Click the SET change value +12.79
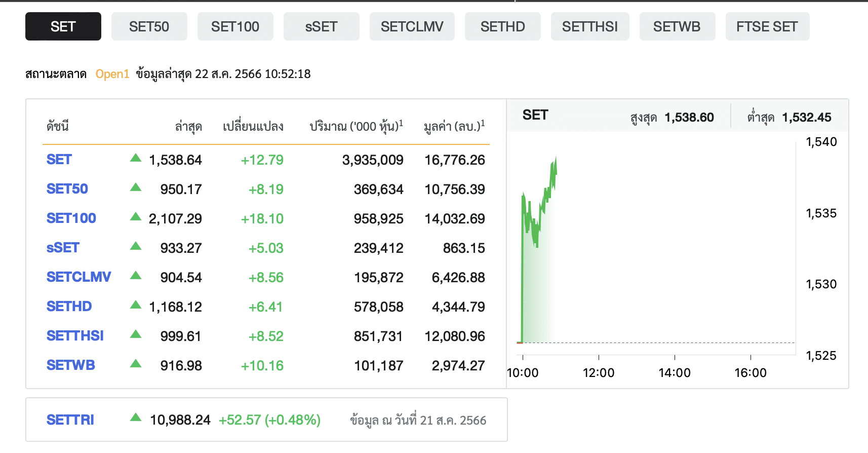The height and width of the screenshot is (453, 868). click(x=262, y=160)
